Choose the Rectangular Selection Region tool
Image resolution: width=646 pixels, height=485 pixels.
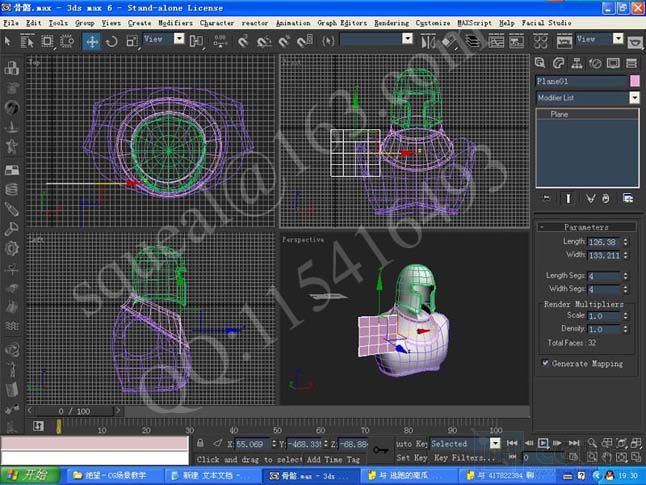point(47,41)
